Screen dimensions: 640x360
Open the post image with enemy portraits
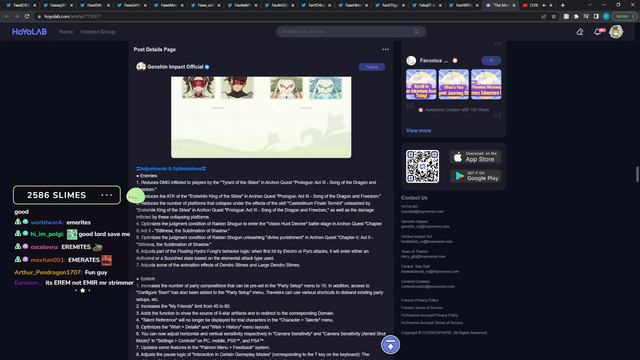[261, 117]
